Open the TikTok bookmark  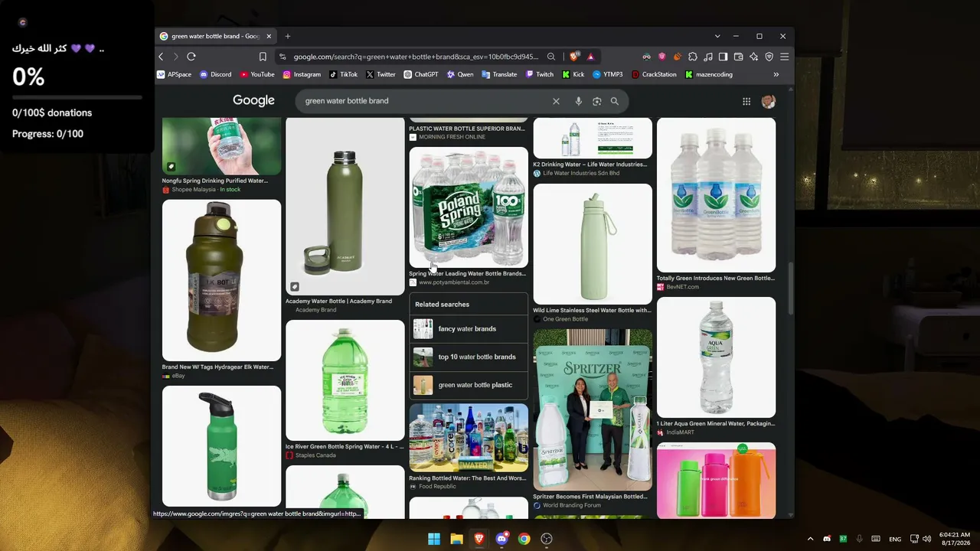(344, 74)
